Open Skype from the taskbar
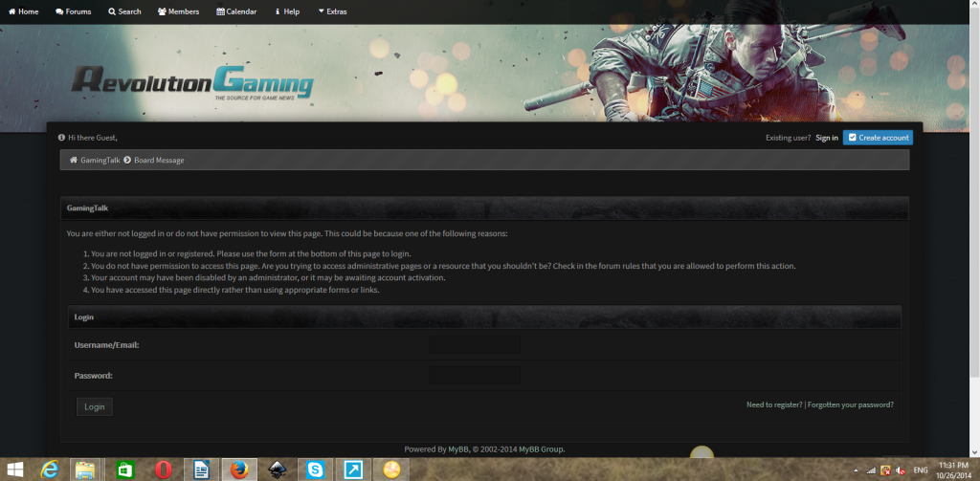The width and height of the screenshot is (980, 481). 316,470
